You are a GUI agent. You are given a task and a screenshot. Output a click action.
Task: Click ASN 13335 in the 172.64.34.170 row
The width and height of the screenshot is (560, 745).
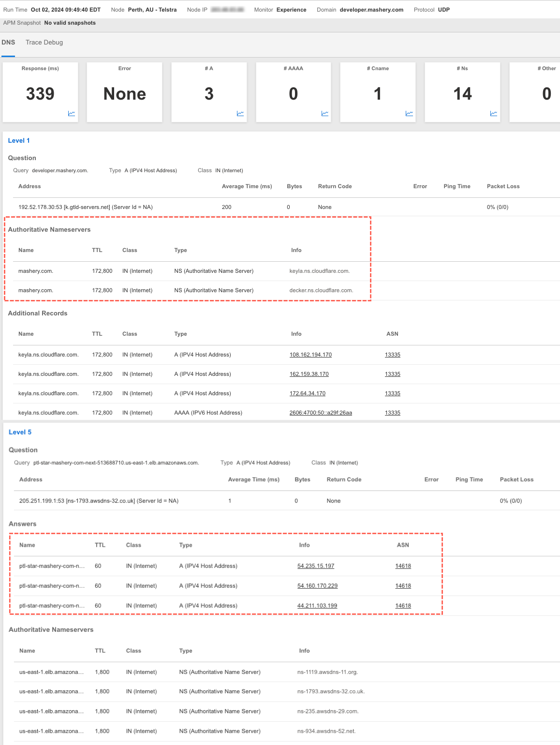coord(393,394)
